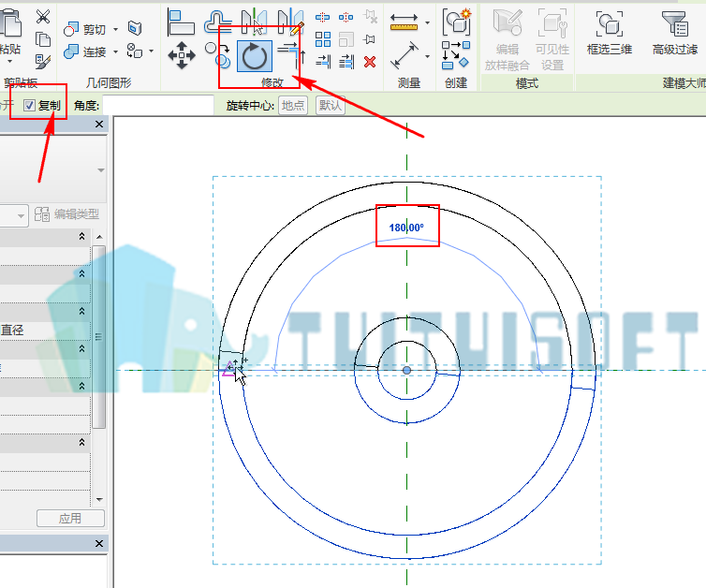Click the 编辑类型 button

(66, 214)
